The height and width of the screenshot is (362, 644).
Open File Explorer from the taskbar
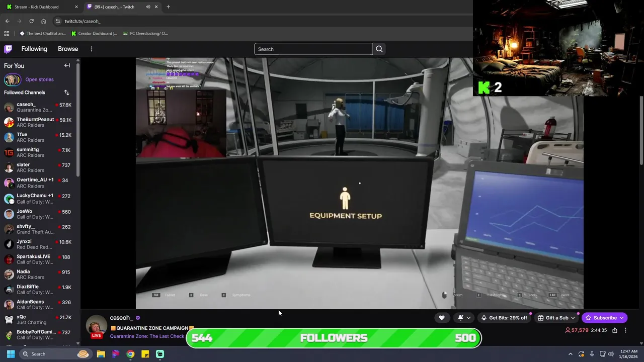tap(101, 354)
